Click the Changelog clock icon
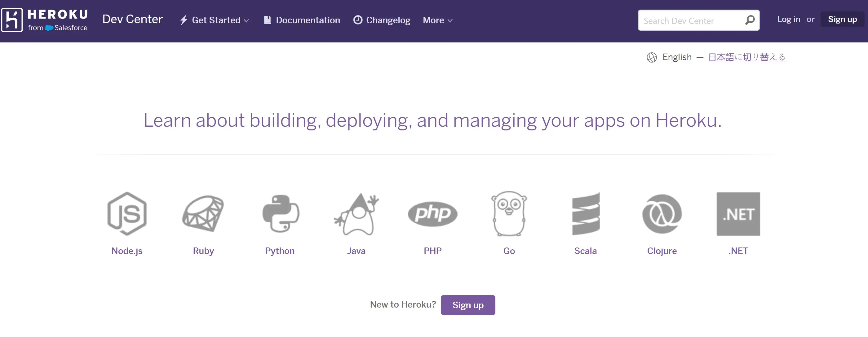 tap(358, 20)
